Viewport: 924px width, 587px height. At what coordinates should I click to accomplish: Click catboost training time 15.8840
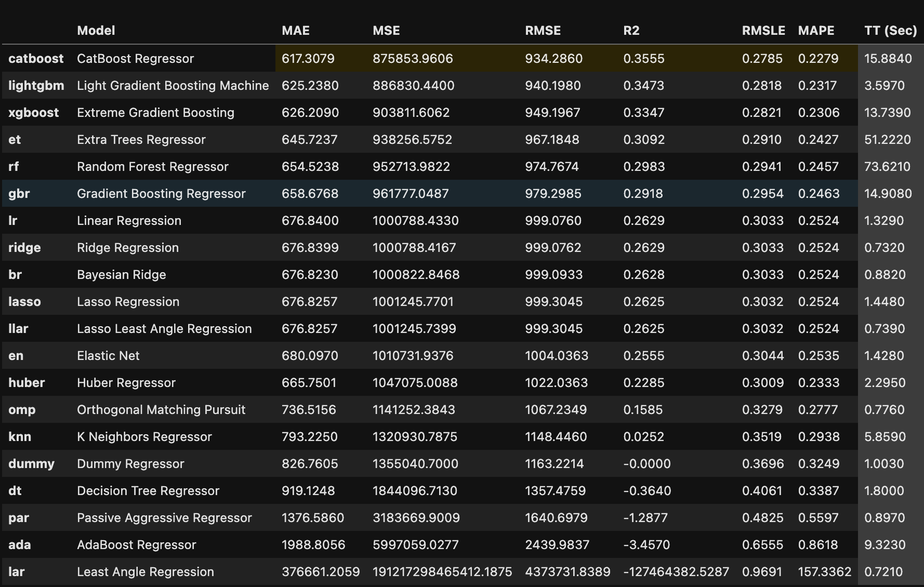click(x=888, y=59)
